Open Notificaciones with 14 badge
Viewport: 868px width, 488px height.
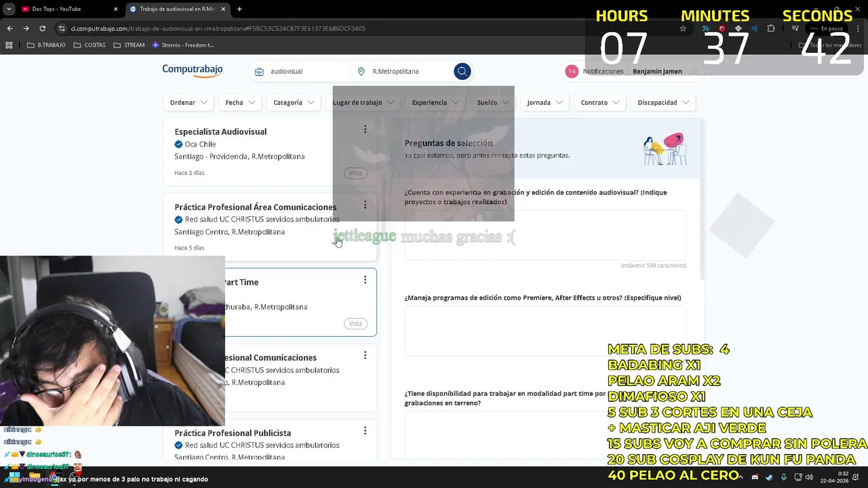595,71
